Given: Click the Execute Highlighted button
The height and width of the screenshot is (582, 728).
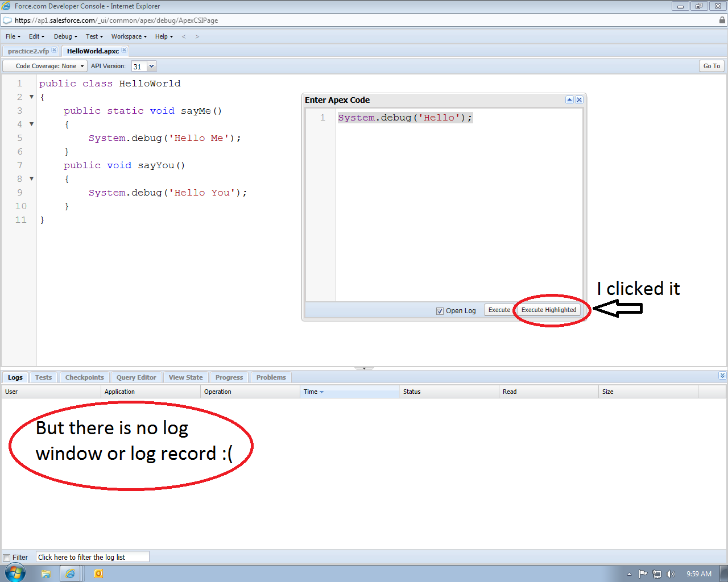Looking at the screenshot, I should [548, 310].
